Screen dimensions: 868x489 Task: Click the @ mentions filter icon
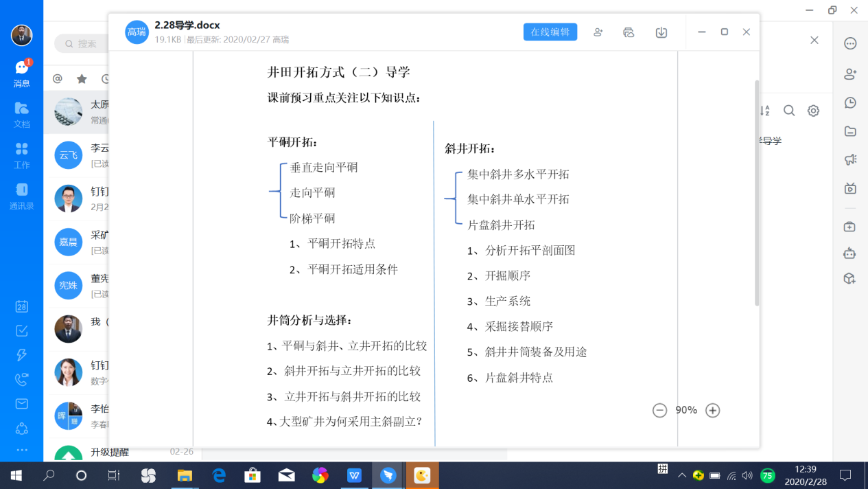coord(58,79)
